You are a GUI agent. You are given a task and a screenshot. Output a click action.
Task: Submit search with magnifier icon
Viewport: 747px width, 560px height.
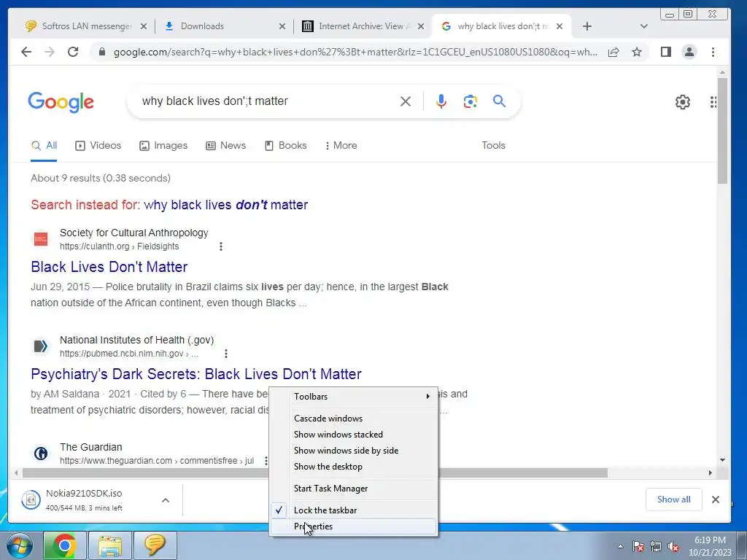pyautogui.click(x=499, y=101)
